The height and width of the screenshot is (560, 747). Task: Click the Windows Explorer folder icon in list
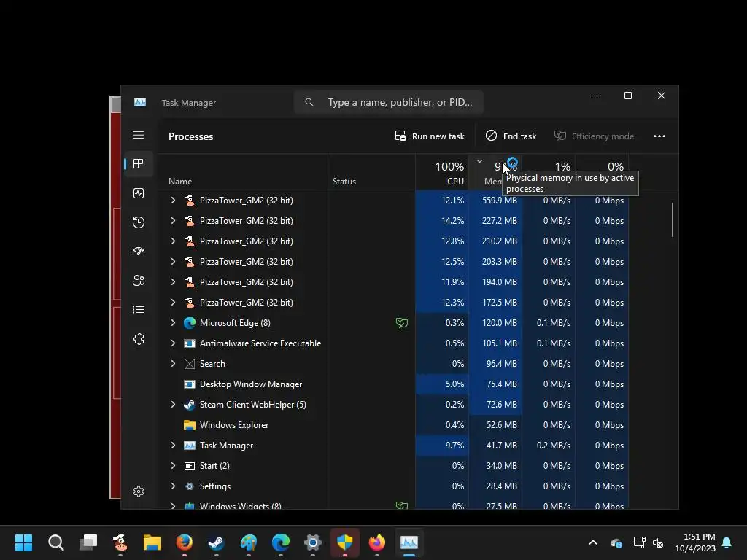(190, 425)
